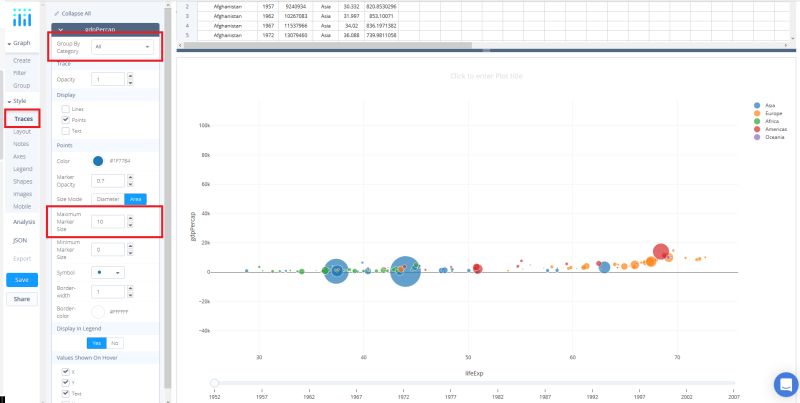Open the Analysis section
This screenshot has width=800, height=403.
[x=24, y=222]
